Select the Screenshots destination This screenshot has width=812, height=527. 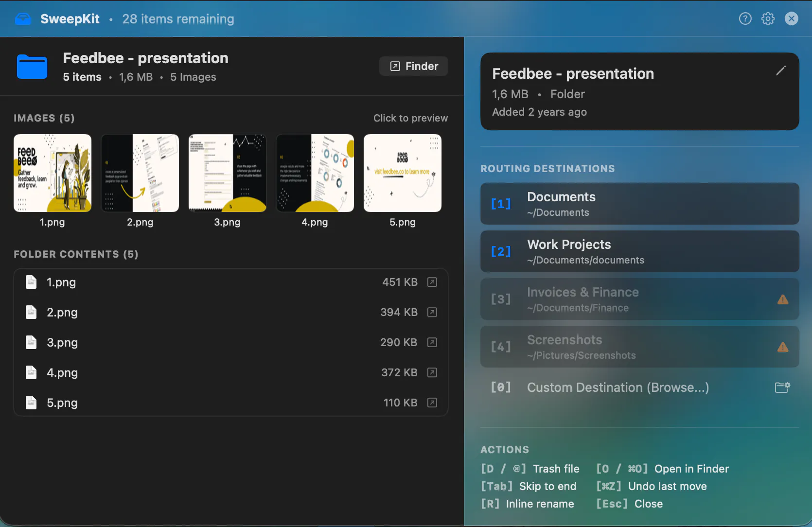tap(640, 347)
